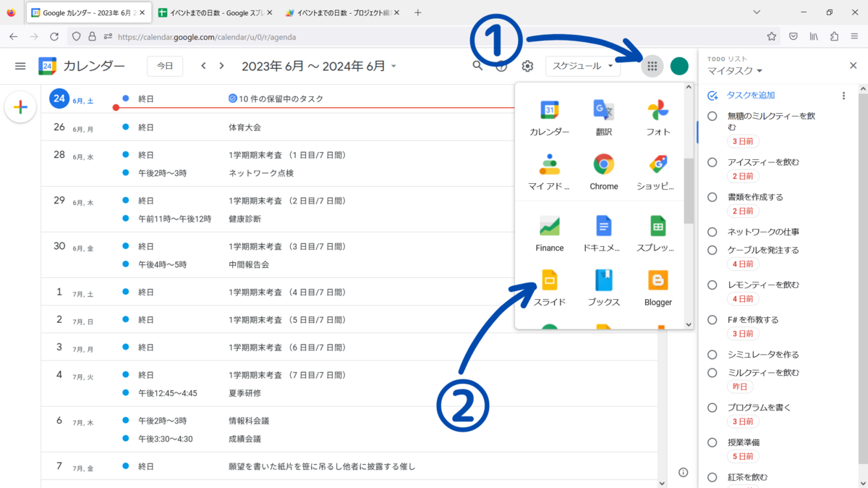Viewport: 868px width, 488px height.
Task: Select the 授業準備 task
Action: coord(744,442)
